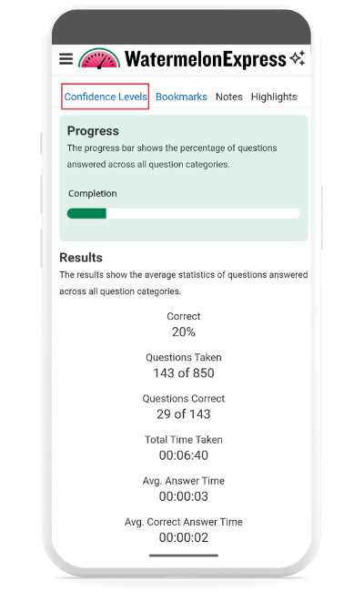This screenshot has height=592, width=364.
Task: Select the Notes tab
Action: tap(229, 97)
